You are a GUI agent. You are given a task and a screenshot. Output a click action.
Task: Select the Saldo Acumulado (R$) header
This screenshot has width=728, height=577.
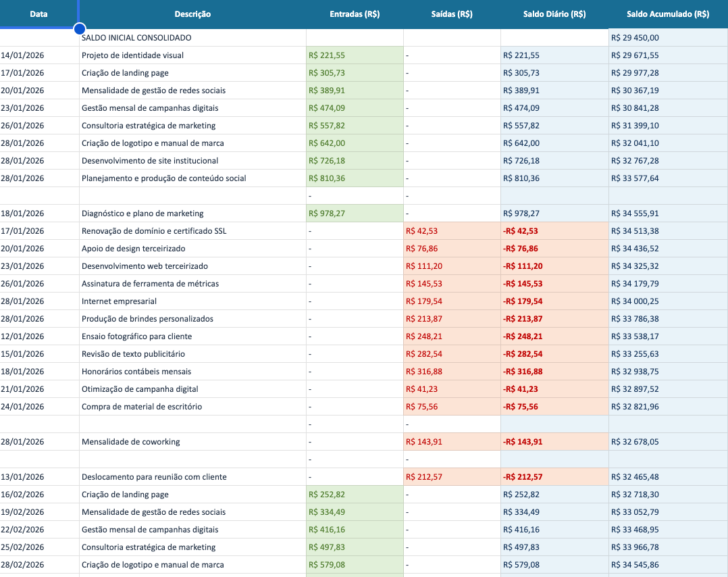(x=668, y=14)
